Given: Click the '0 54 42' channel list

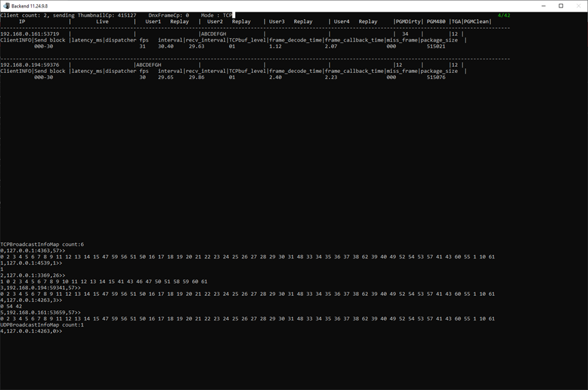Looking at the screenshot, I should pyautogui.click(x=12, y=306).
